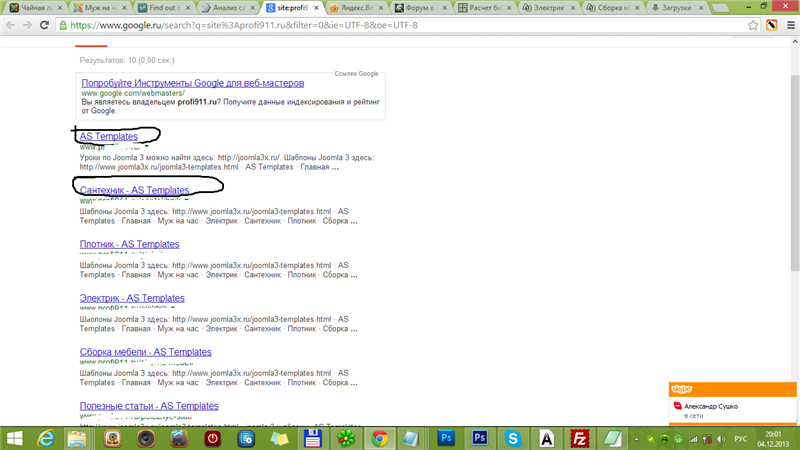Switch to the 'Яндекс.Ве' tab
Viewport: 800px width, 450px height.
point(354,8)
